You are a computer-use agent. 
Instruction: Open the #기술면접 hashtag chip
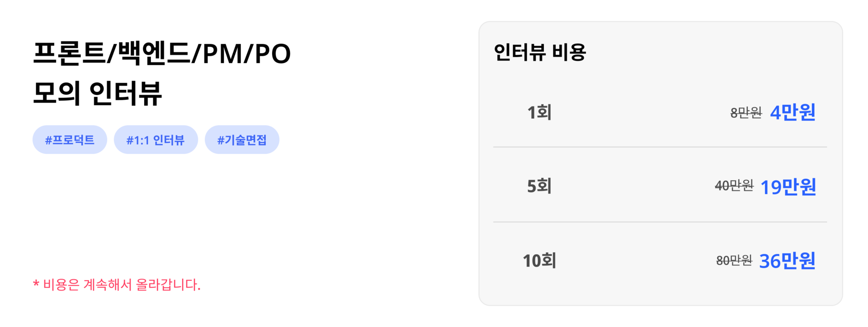[x=242, y=140]
